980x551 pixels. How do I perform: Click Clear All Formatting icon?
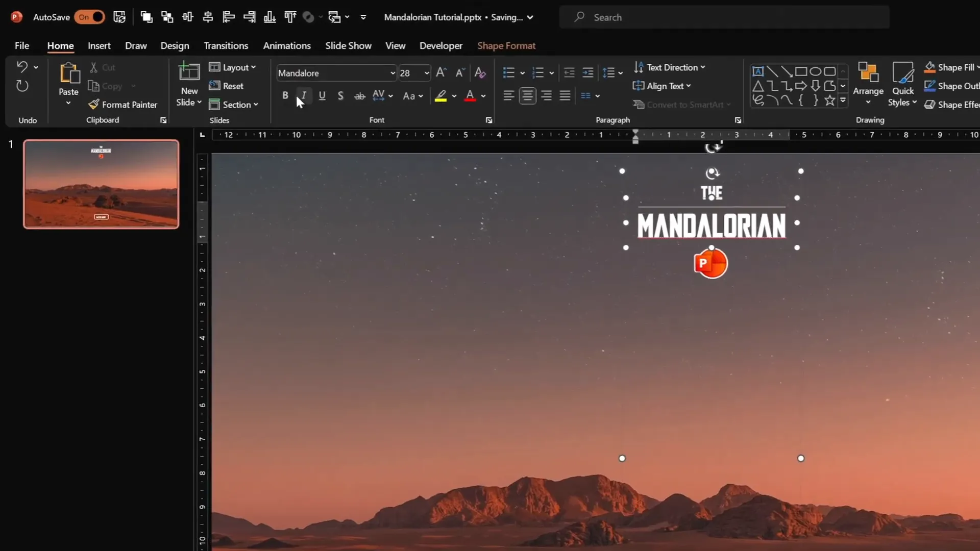(x=480, y=72)
